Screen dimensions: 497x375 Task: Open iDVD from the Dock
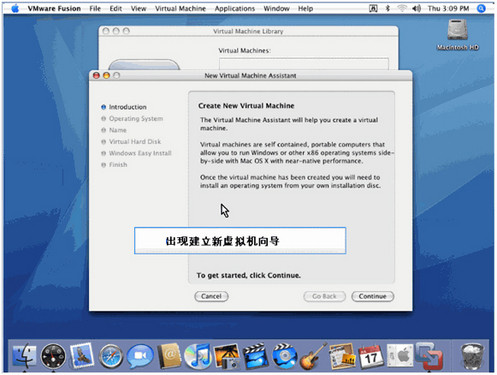[x=285, y=356]
